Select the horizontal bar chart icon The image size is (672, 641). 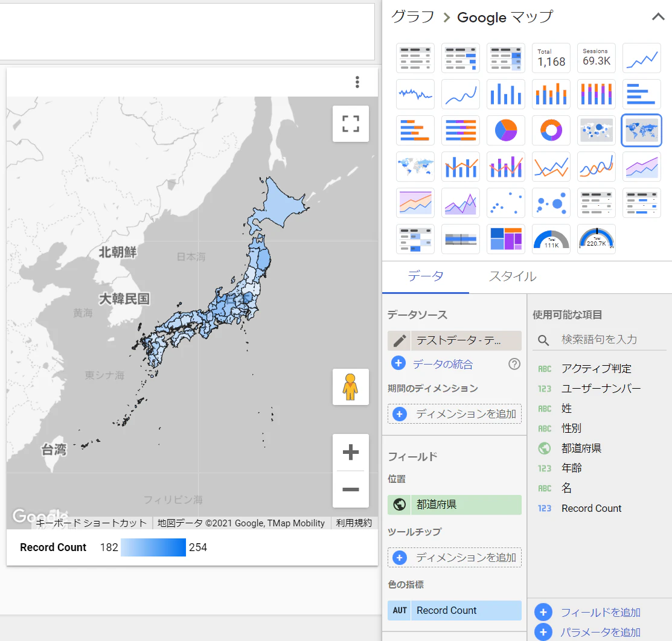pyautogui.click(x=642, y=94)
